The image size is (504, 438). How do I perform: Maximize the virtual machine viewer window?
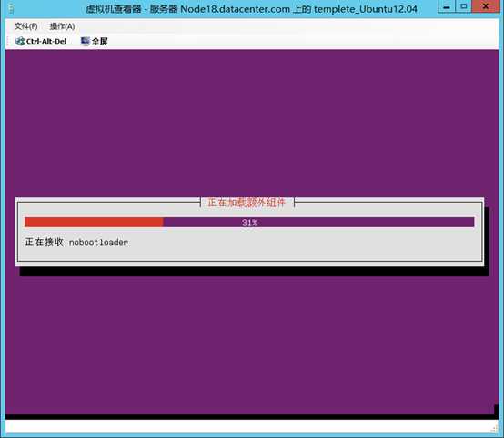point(463,6)
